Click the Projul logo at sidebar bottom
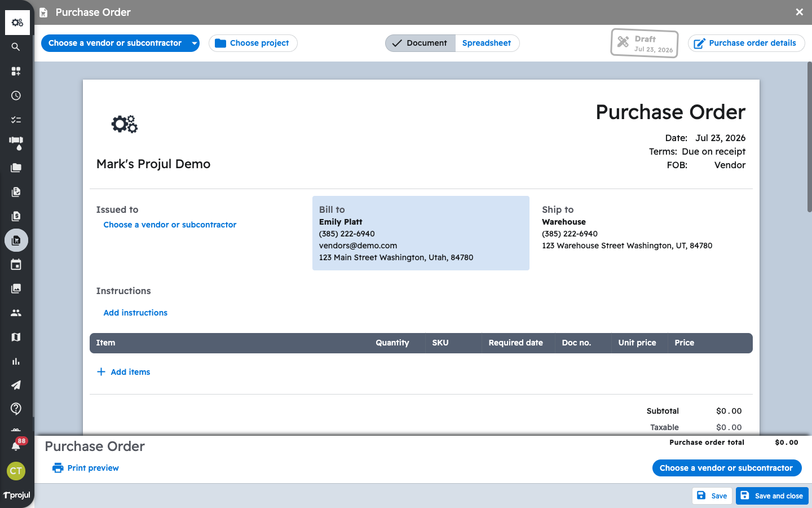812x508 pixels. click(16, 495)
